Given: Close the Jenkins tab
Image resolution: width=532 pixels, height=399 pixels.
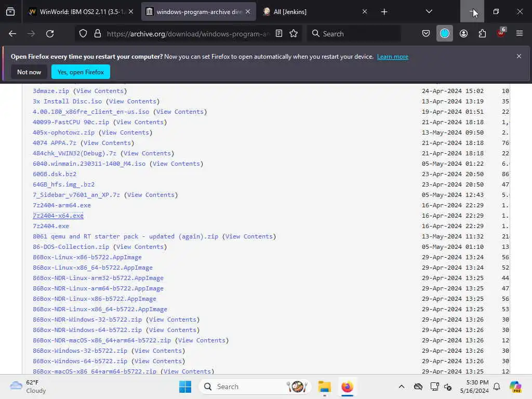Looking at the screenshot, I should [365, 12].
